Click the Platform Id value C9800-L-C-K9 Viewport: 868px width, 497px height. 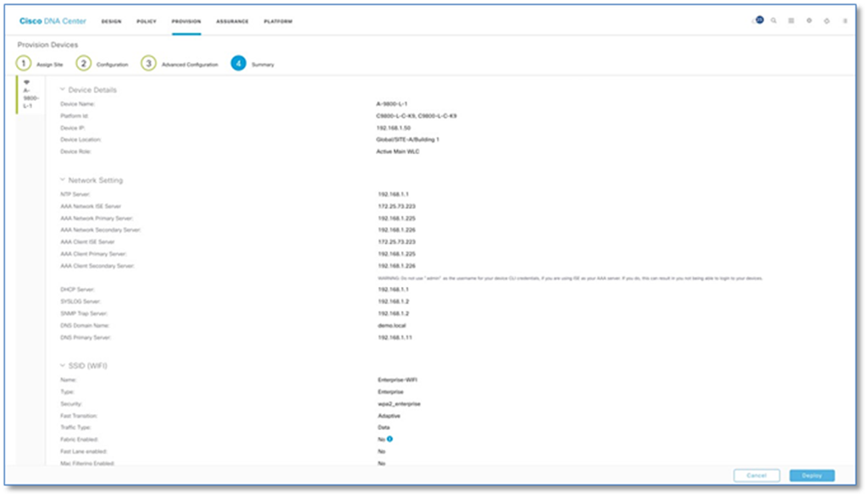[x=417, y=116]
